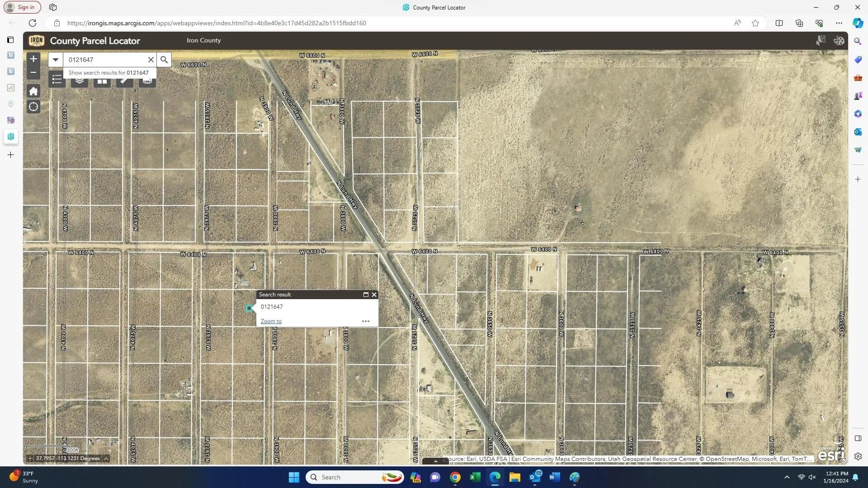The image size is (868, 488).
Task: Maximize the Search result popup
Action: (x=366, y=295)
